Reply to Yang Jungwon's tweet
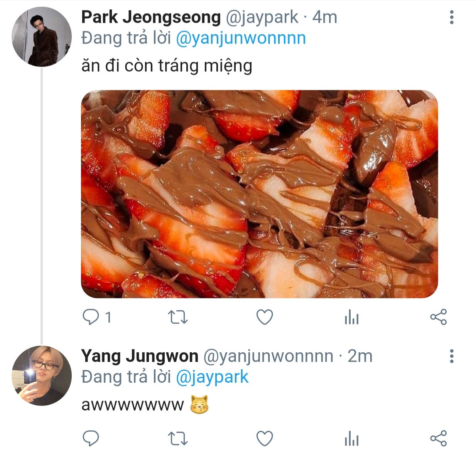The image size is (476, 456). point(91,439)
